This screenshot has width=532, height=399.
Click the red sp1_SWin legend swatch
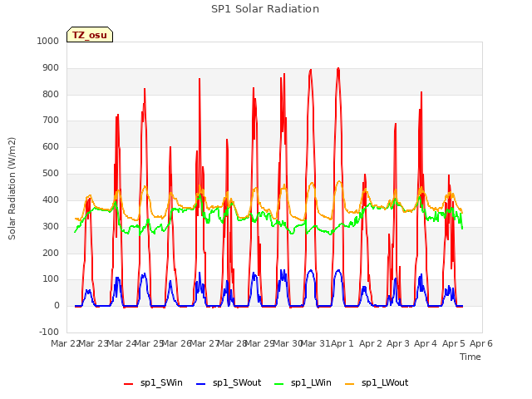click(128, 384)
